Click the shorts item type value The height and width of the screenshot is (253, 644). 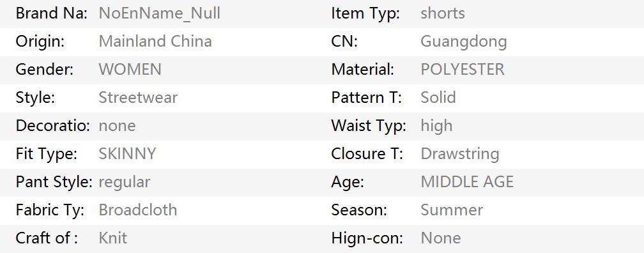pos(443,13)
